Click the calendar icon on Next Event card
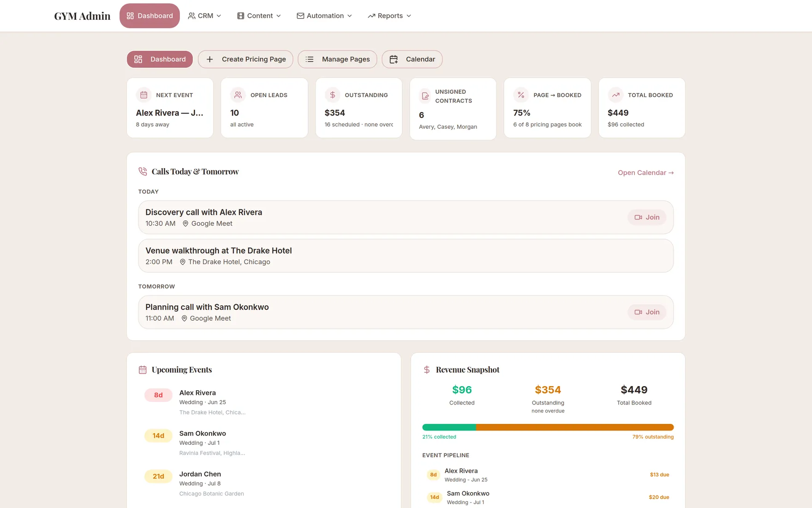This screenshot has height=508, width=812. [x=144, y=95]
